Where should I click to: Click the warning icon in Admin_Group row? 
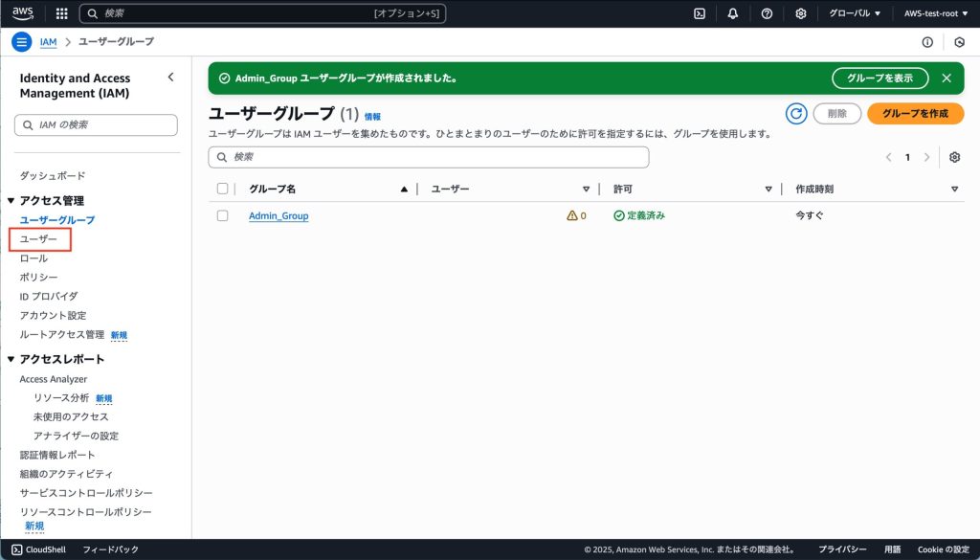pyautogui.click(x=572, y=215)
